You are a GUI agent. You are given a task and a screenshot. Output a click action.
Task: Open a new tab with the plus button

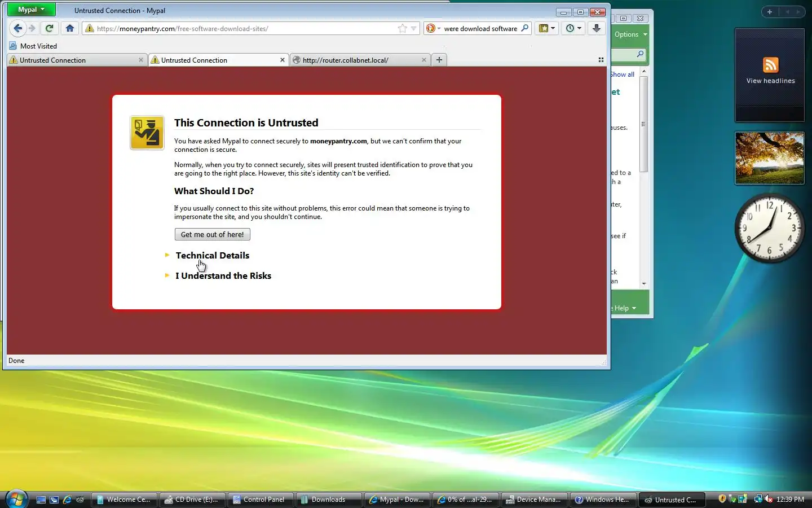coord(439,60)
